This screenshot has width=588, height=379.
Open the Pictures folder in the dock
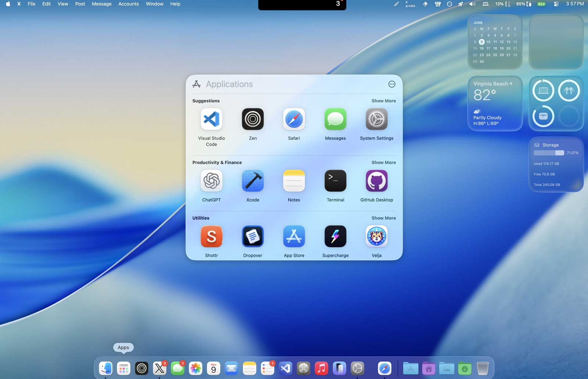447,368
